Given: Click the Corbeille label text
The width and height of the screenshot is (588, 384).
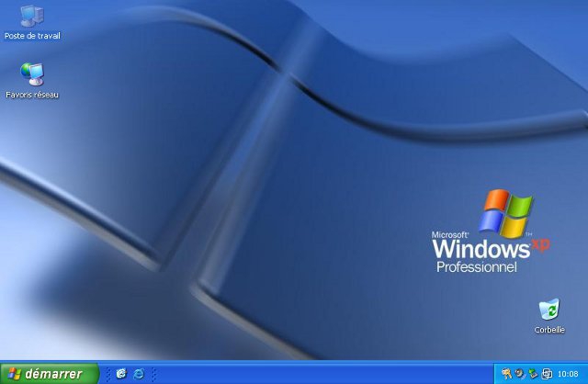Looking at the screenshot, I should (549, 330).
